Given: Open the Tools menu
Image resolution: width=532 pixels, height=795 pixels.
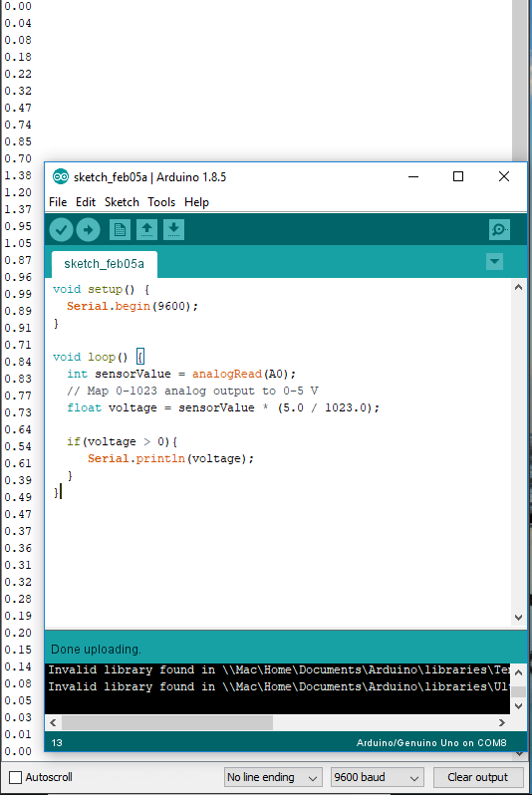Looking at the screenshot, I should point(161,202).
